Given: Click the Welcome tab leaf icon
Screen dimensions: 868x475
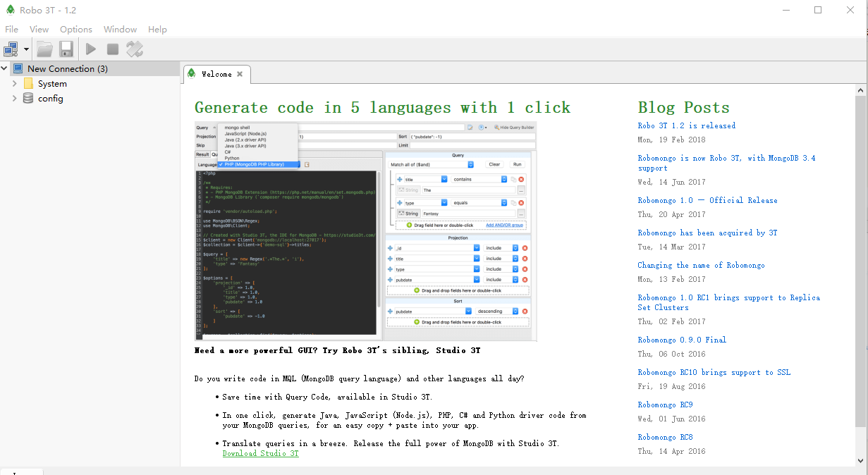Looking at the screenshot, I should pyautogui.click(x=192, y=73).
